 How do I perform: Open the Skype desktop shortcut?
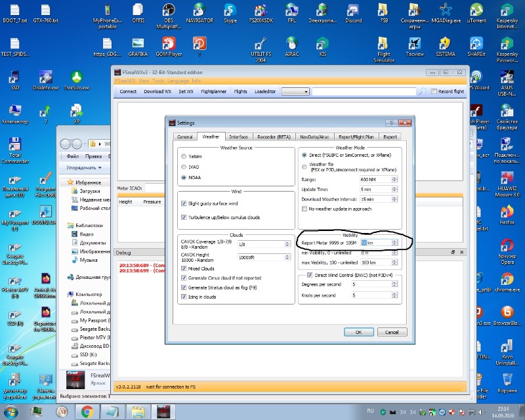tap(230, 11)
